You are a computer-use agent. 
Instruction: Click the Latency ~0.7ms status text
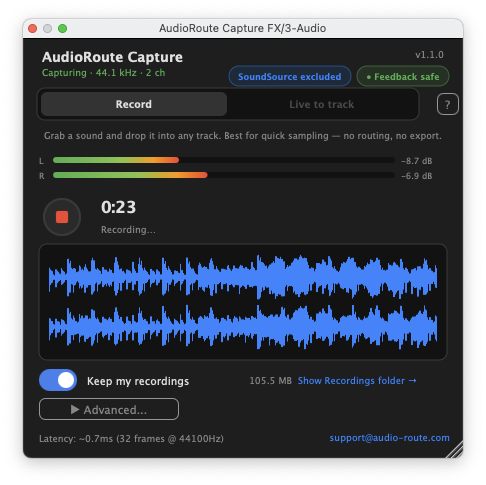(x=131, y=438)
